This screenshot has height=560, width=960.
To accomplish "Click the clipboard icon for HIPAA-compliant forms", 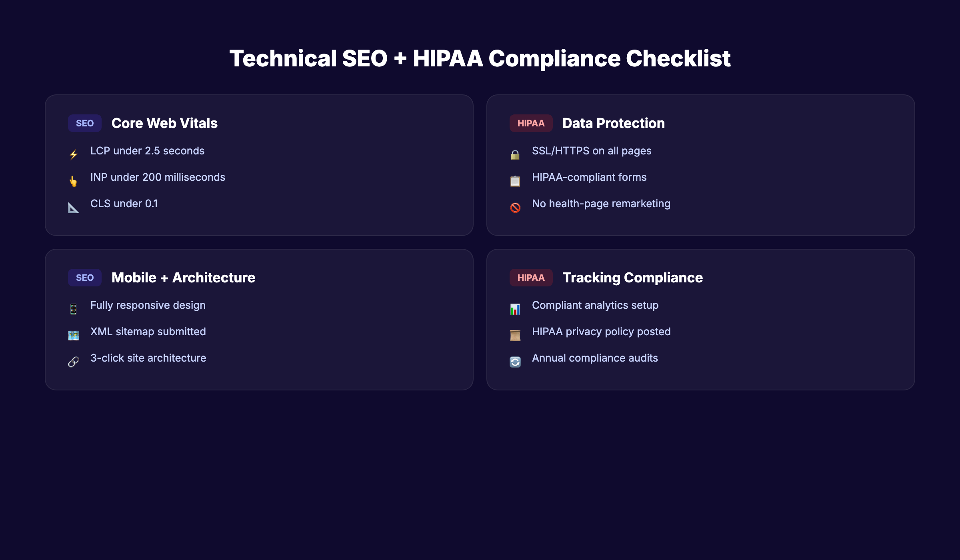I will (x=515, y=180).
